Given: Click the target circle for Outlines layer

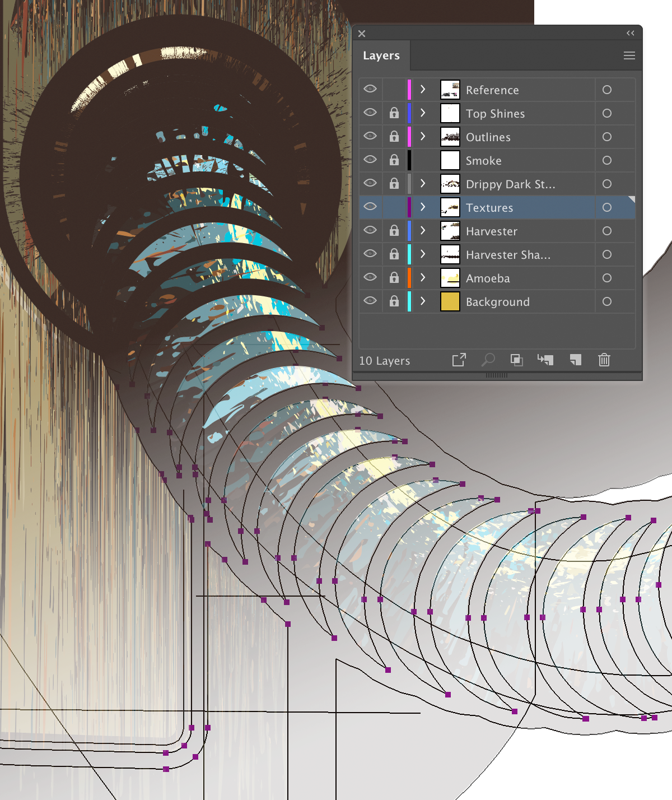Looking at the screenshot, I should pyautogui.click(x=607, y=137).
